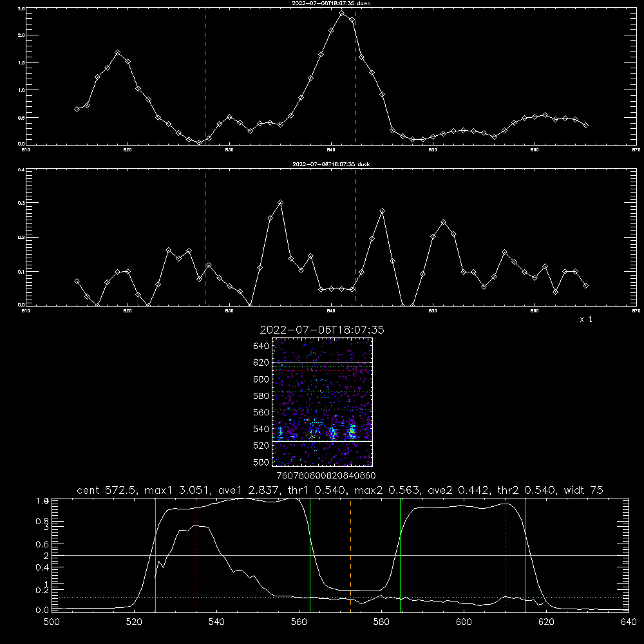
Task: Click the solid horizontal line at level 2 in profile
Action: pyautogui.click(x=340, y=555)
